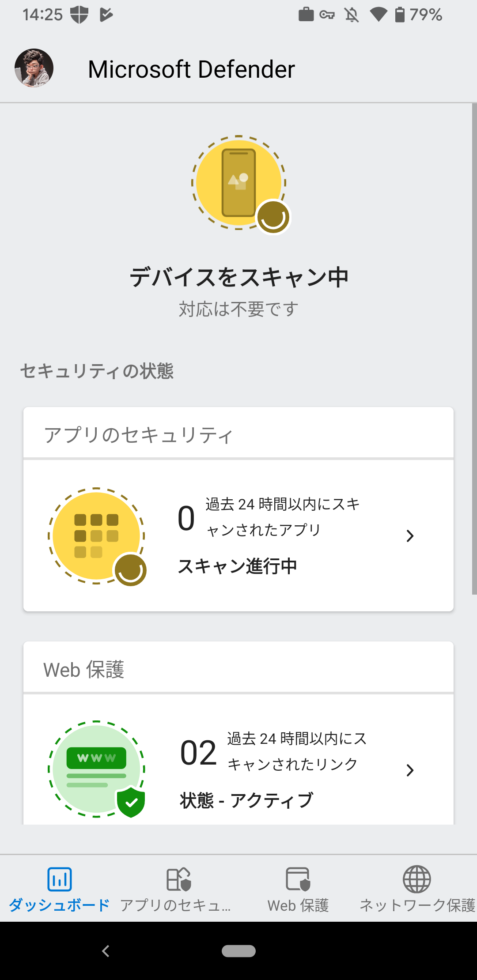Expand scanned apps details chevron
Viewport: 477px width, 980px height.
pos(410,536)
